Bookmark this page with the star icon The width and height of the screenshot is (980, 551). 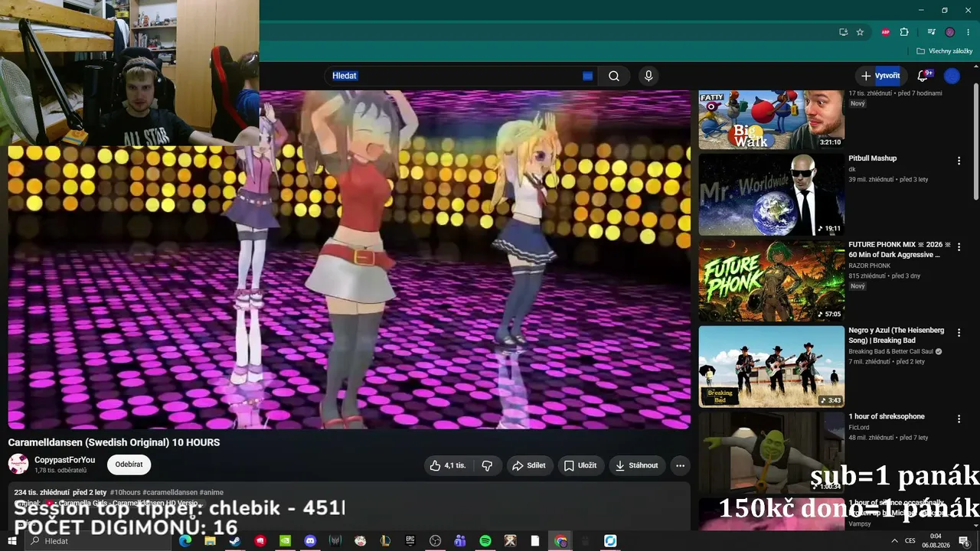point(860,32)
